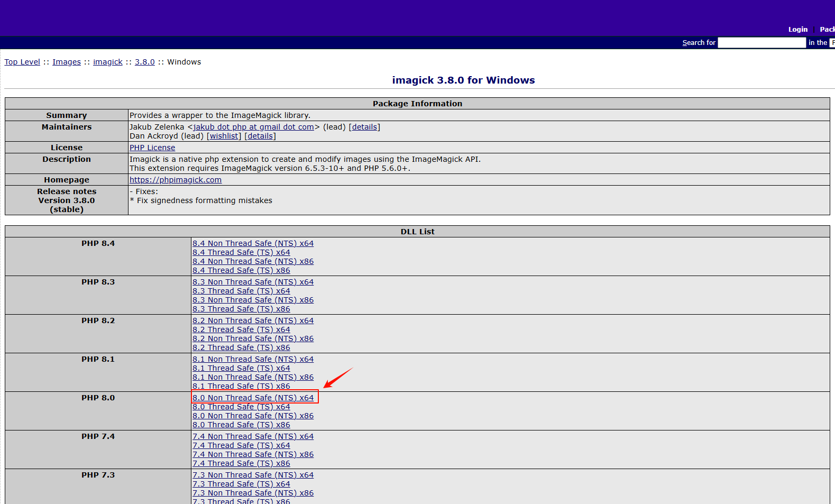
Task: Download 8.3 Thread Safe (TS) x64
Action: pos(241,291)
